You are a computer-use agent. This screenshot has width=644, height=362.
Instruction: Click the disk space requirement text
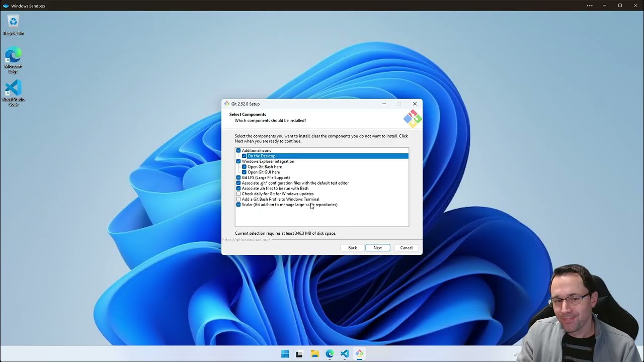pos(285,233)
